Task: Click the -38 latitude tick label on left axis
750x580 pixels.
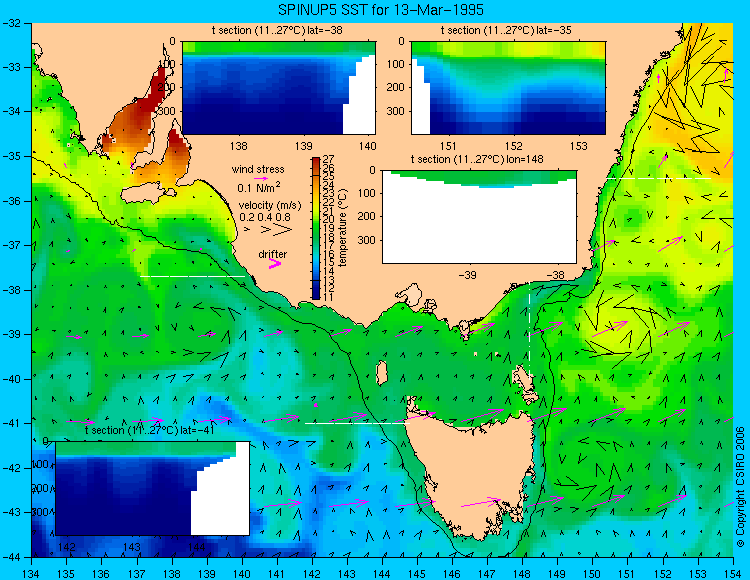Action: point(12,290)
